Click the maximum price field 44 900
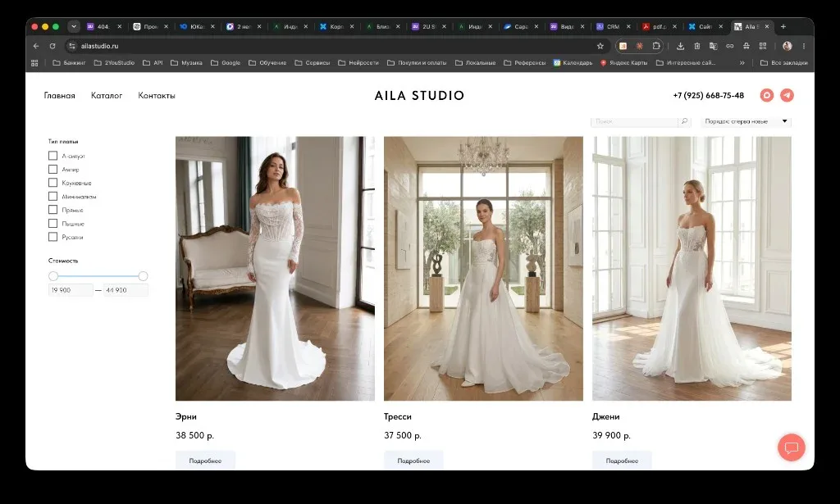Image resolution: width=840 pixels, height=504 pixels. click(126, 290)
